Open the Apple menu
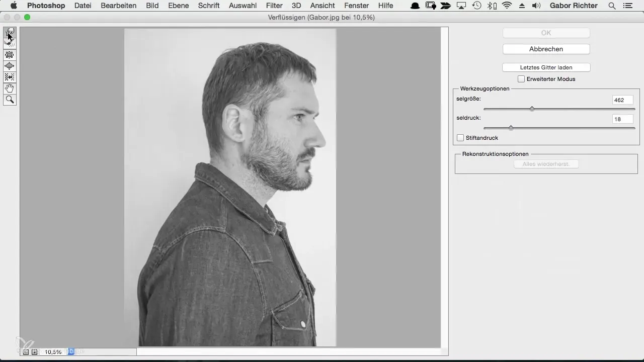Viewport: 644px width, 362px height. 14,6
